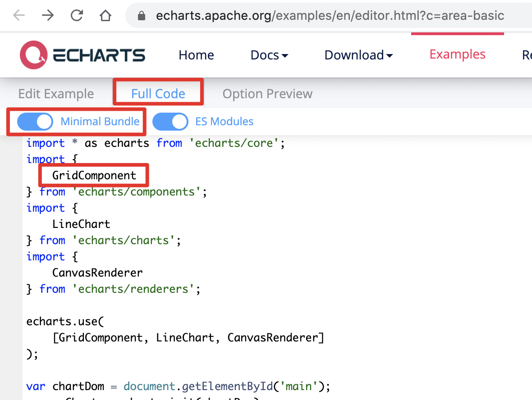Click the browser back arrow
Image resolution: width=532 pixels, height=400 pixels.
[x=19, y=15]
